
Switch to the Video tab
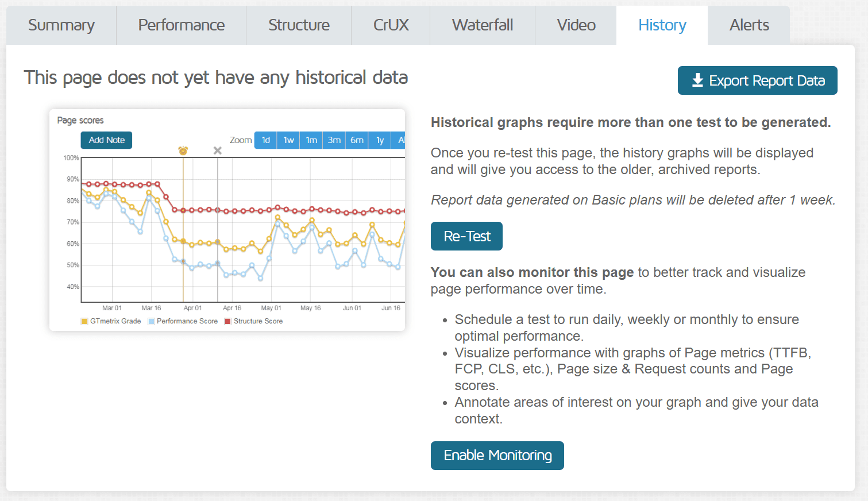(575, 25)
